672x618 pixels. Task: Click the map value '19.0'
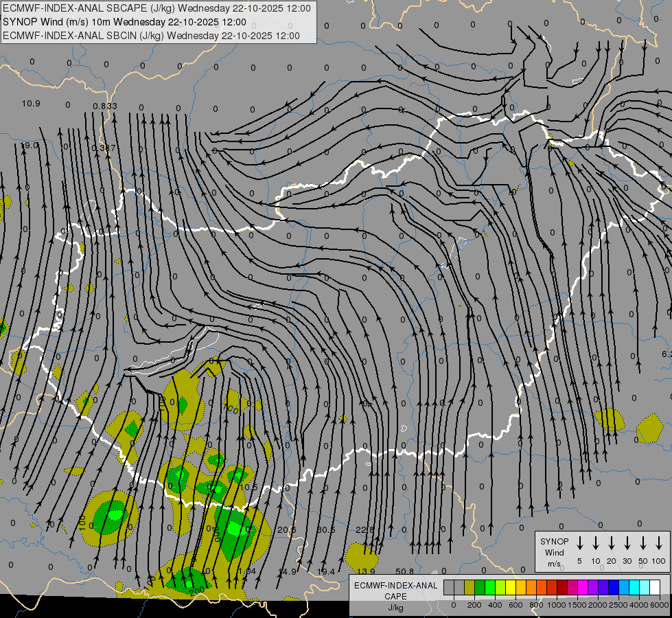click(30, 146)
